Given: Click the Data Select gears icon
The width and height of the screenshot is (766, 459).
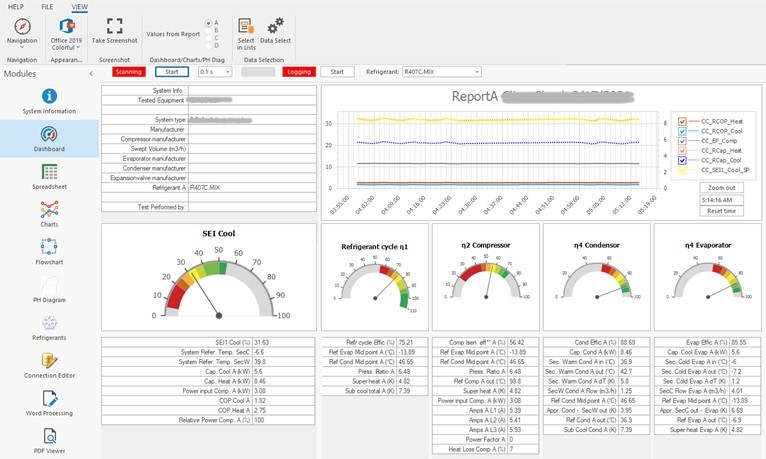Looking at the screenshot, I should (x=276, y=25).
